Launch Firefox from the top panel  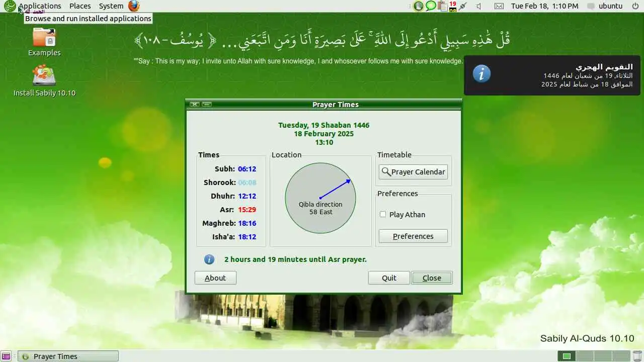pyautogui.click(x=134, y=6)
